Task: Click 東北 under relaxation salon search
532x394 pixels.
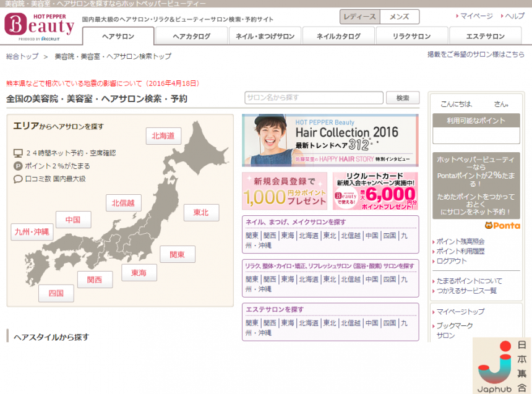Action: point(330,280)
